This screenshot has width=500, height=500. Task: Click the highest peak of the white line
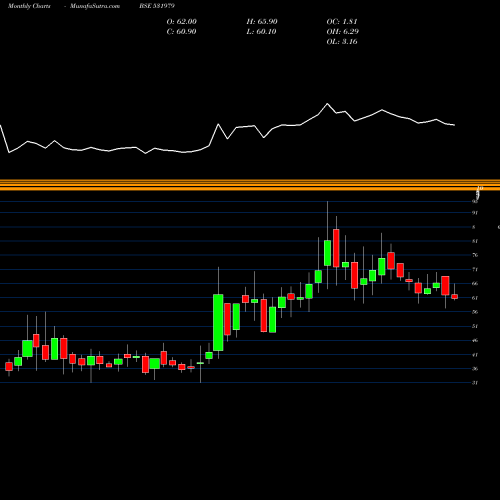click(327, 104)
